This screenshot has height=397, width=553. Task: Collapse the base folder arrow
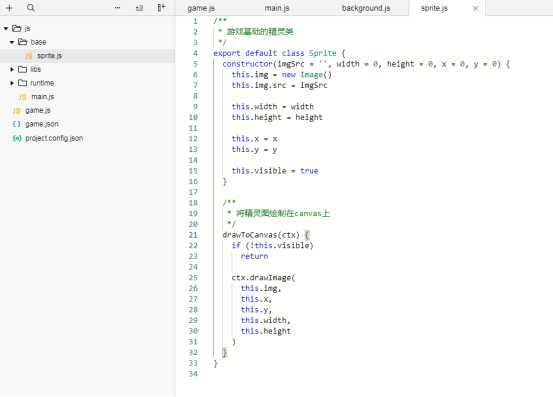click(12, 42)
